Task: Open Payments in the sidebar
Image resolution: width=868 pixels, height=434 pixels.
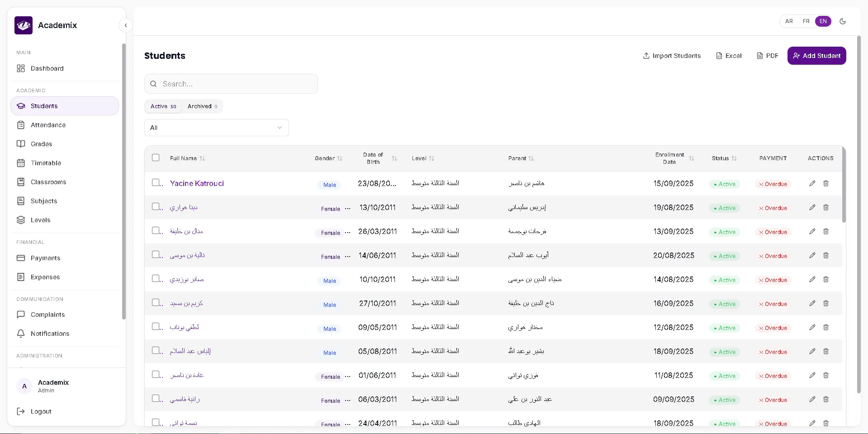Action: click(65, 258)
